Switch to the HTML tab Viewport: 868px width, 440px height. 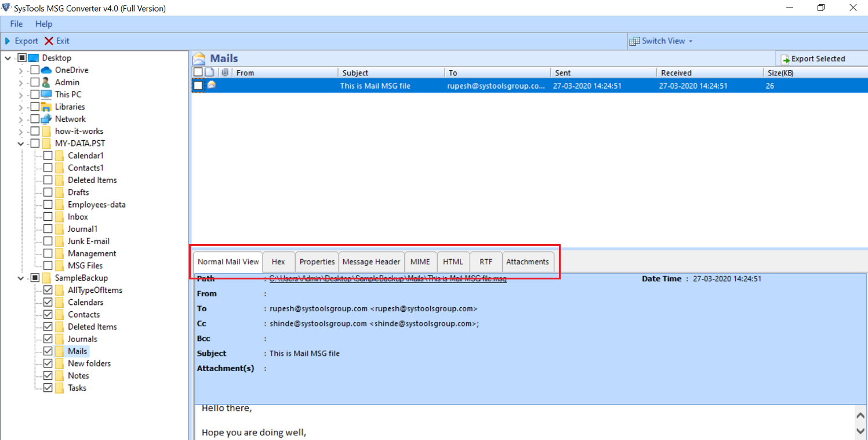[453, 262]
